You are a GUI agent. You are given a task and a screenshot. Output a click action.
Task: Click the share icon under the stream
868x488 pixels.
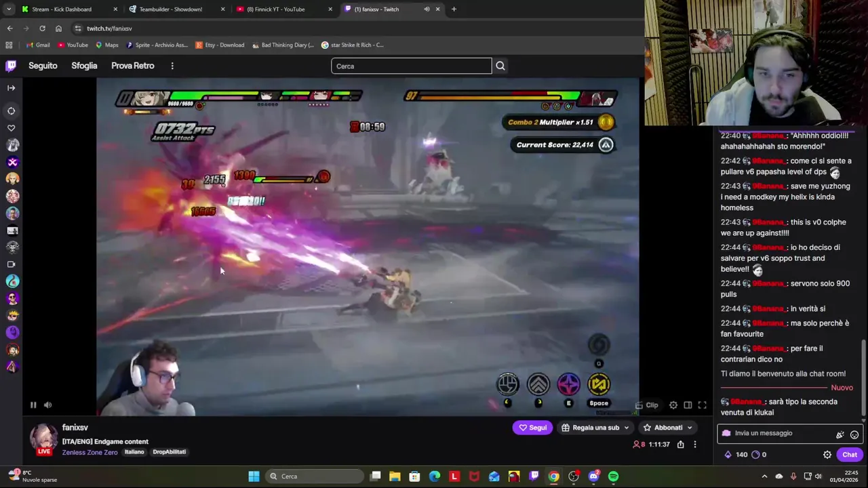[680, 445]
